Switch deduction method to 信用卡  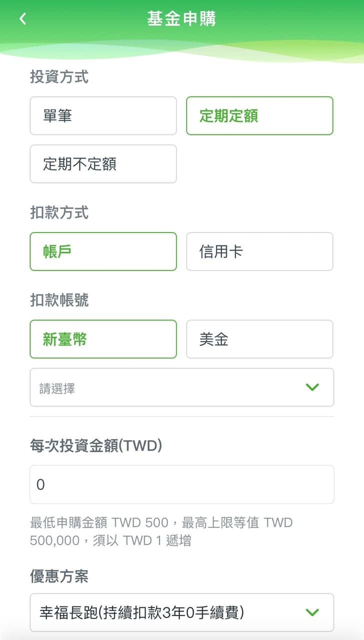(x=259, y=251)
